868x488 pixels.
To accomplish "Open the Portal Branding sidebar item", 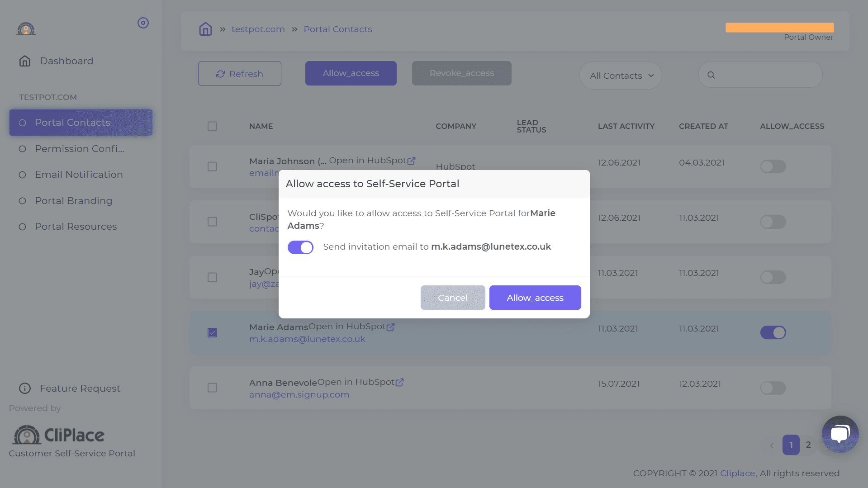I will tap(74, 201).
